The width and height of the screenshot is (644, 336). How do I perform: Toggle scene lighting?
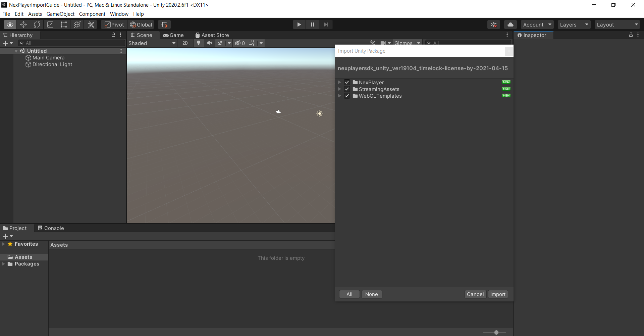click(x=199, y=43)
